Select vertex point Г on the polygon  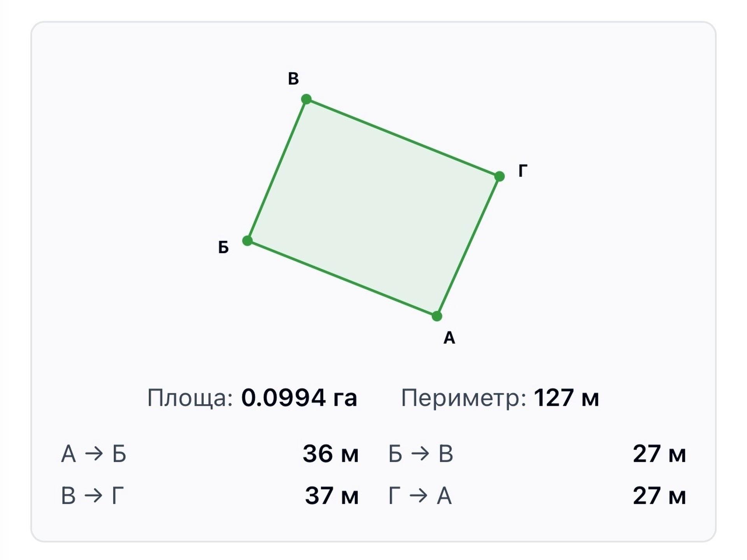coord(500,176)
